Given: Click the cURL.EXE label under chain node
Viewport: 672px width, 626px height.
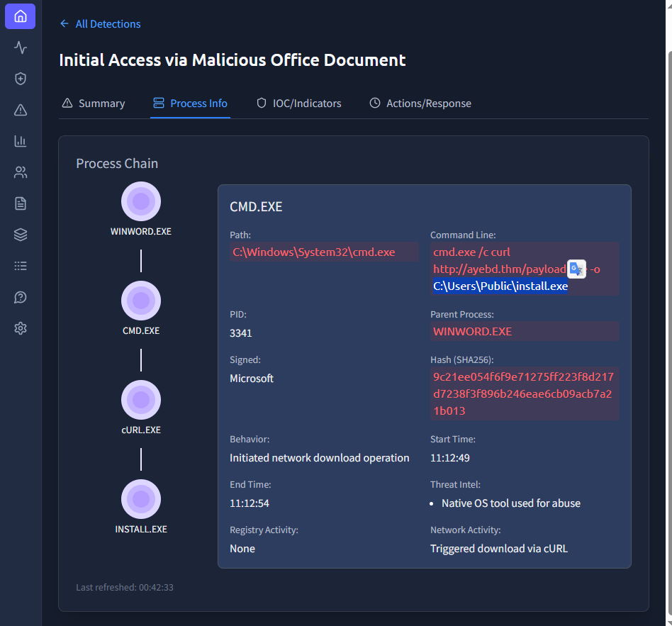Looking at the screenshot, I should click(141, 430).
